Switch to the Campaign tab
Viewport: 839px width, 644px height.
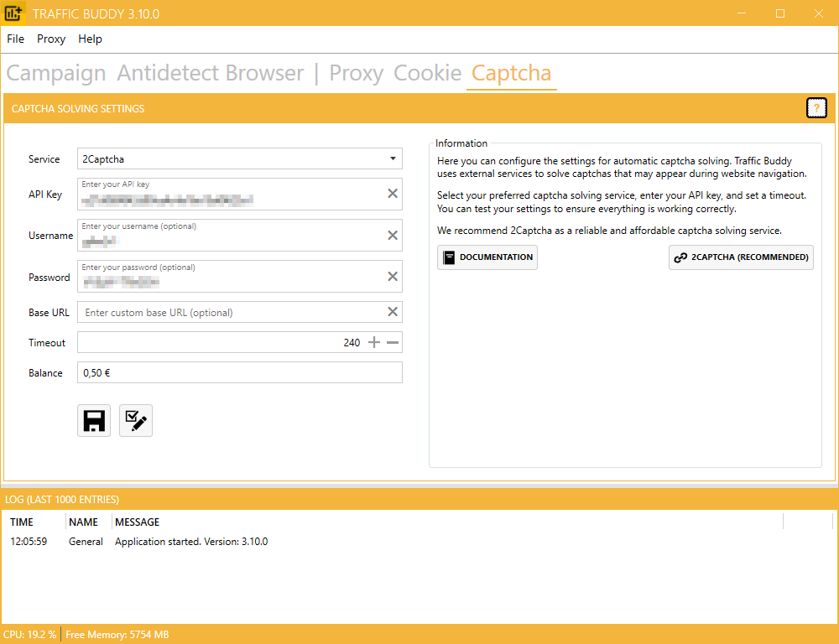55,74
